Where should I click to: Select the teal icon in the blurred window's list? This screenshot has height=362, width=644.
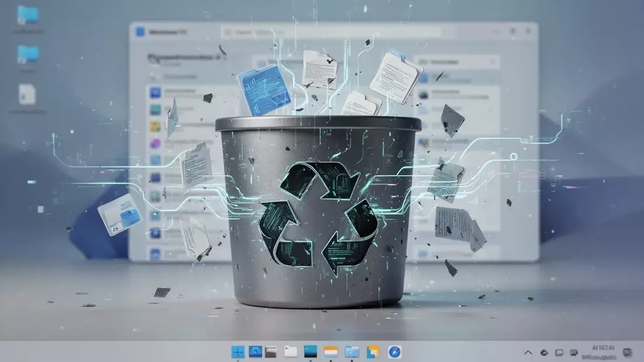(155, 110)
